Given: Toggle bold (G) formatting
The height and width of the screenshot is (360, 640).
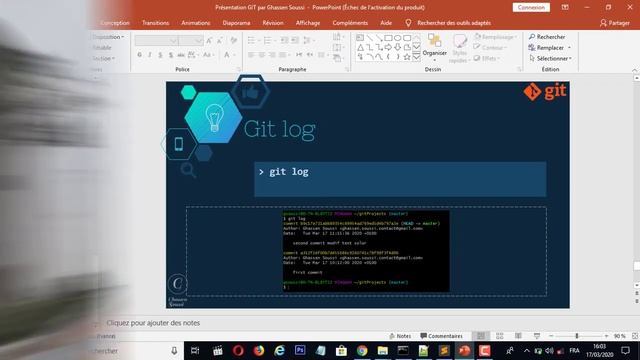Looking at the screenshot, I should pos(140,55).
